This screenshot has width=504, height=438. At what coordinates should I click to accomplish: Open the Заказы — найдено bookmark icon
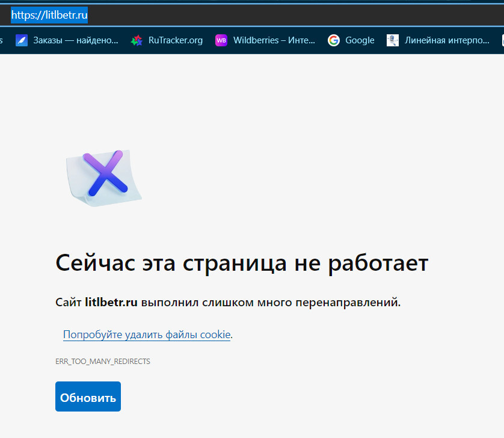pos(22,40)
